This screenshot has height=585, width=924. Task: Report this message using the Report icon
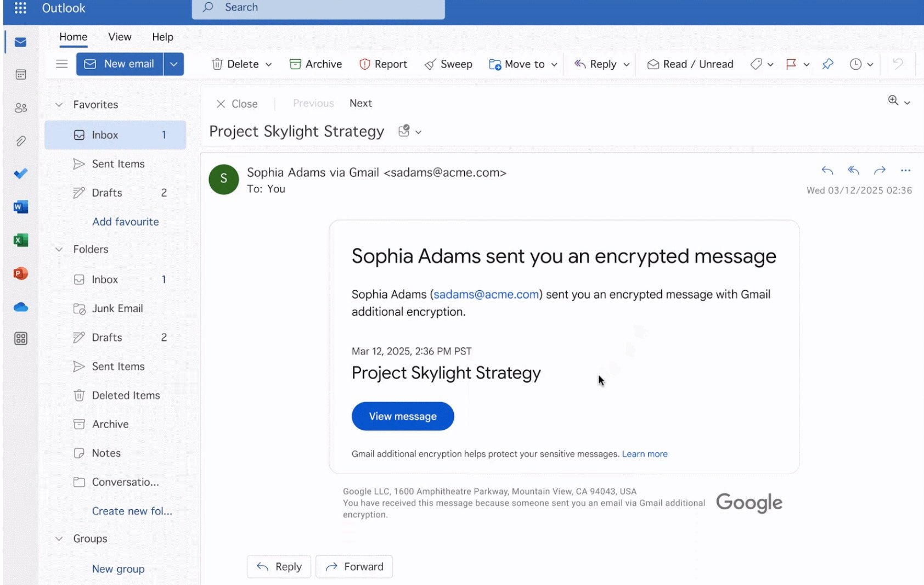pyautogui.click(x=382, y=64)
